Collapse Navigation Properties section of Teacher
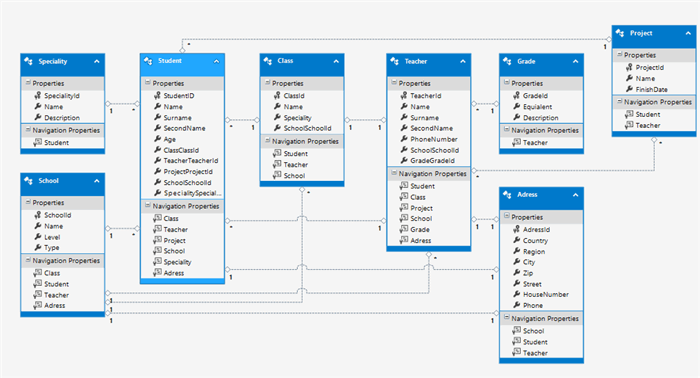Screen dimensions: 700x378 (x=394, y=173)
